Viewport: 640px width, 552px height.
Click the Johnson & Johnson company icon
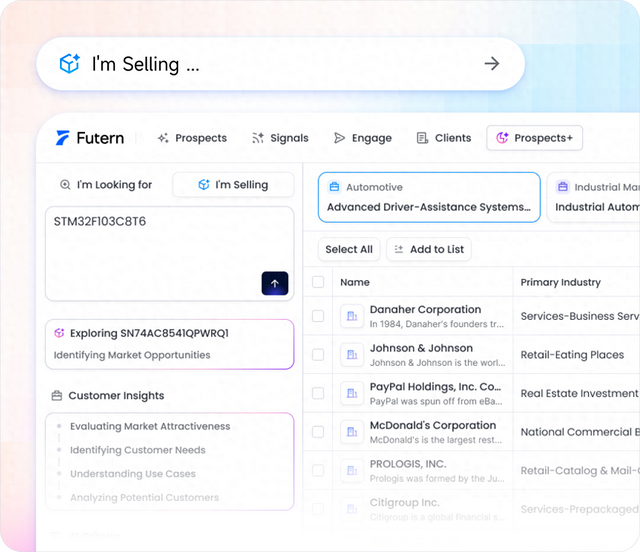(x=352, y=354)
